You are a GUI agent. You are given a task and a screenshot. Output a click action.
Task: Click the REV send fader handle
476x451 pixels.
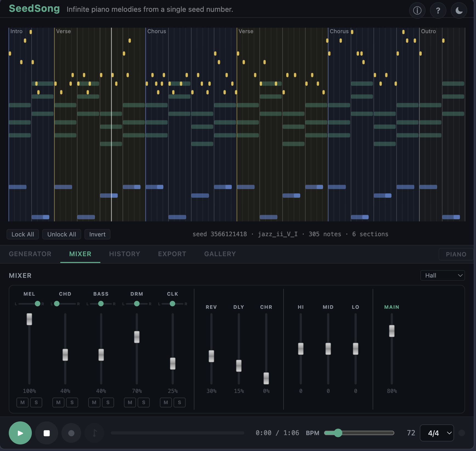211,356
